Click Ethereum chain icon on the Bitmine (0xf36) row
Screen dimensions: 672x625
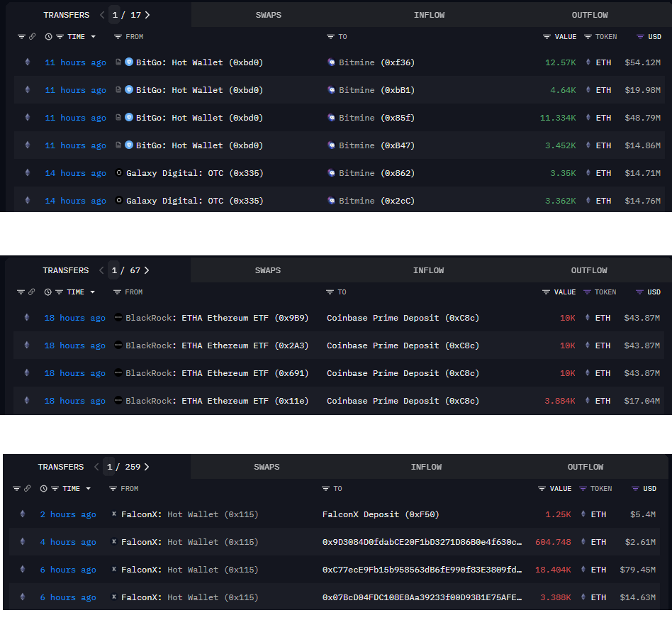pos(28,62)
